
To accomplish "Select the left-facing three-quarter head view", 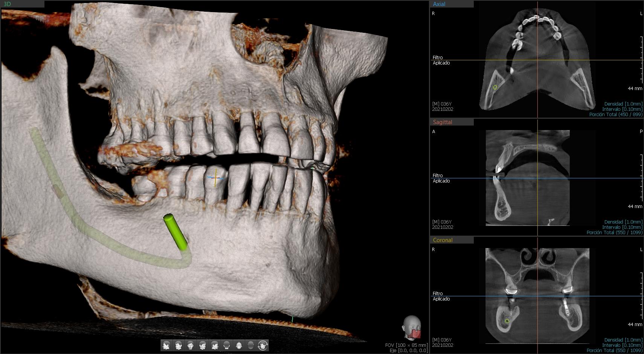I will pyautogui.click(x=179, y=345).
